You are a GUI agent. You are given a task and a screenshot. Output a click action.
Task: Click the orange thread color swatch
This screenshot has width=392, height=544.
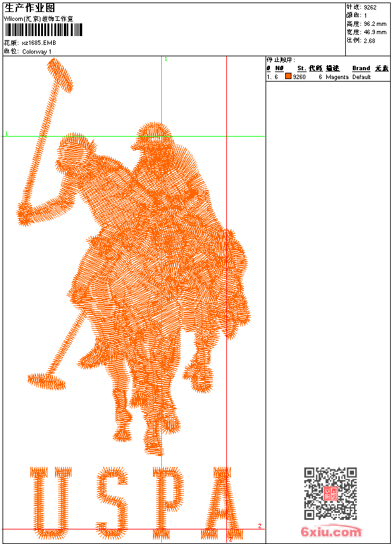point(288,76)
